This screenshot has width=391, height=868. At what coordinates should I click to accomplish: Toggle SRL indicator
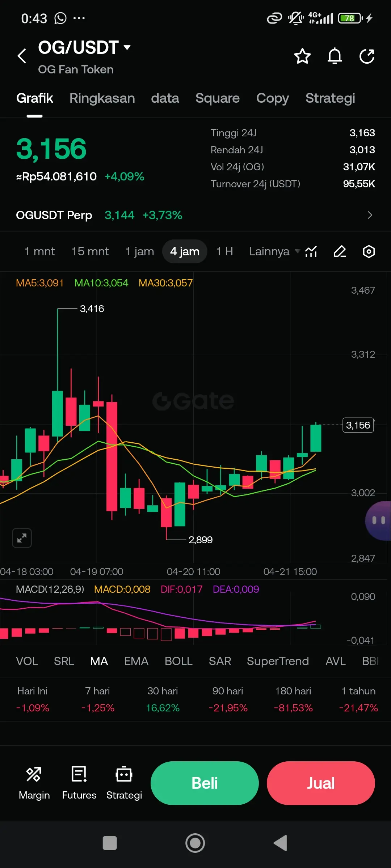click(x=64, y=661)
